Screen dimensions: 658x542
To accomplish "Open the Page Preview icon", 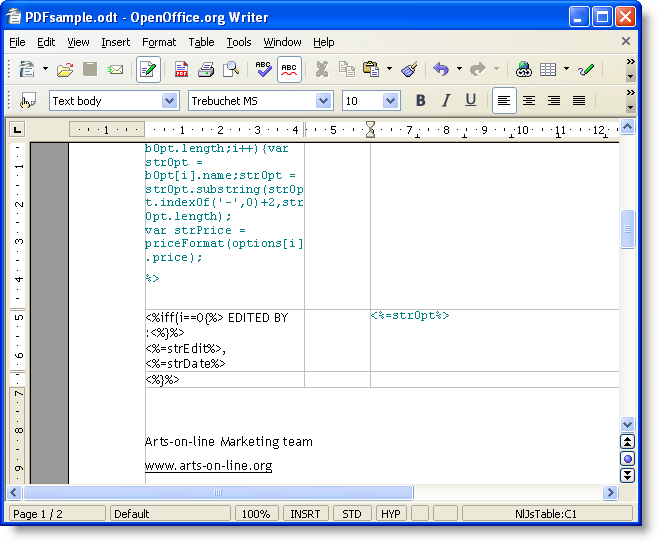I will (x=231, y=70).
